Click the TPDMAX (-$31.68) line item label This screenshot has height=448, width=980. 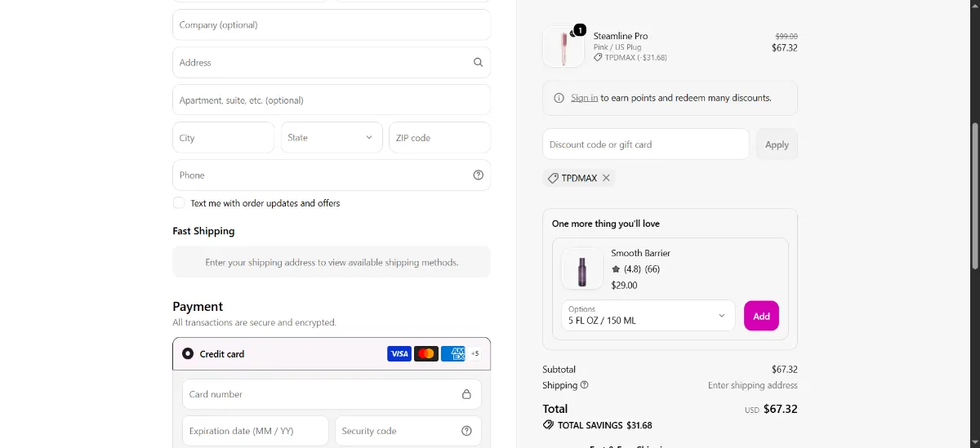click(x=636, y=58)
